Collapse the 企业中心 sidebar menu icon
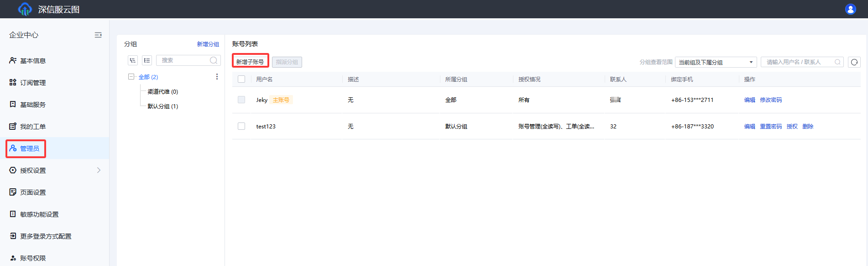 point(98,35)
